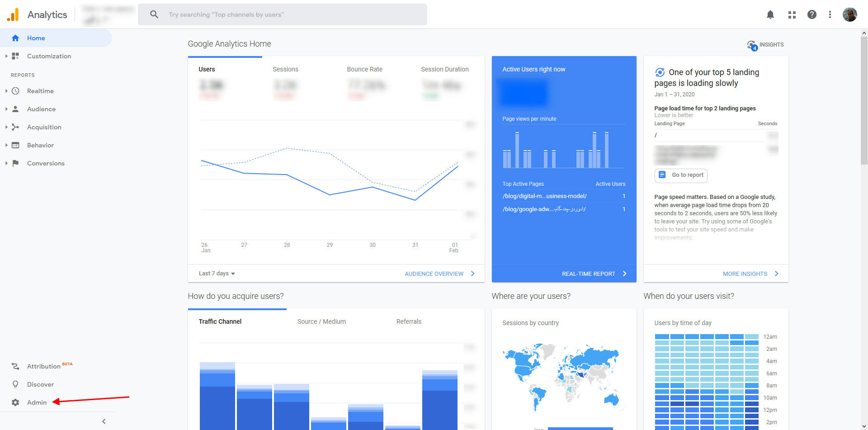Viewport: 868px width, 430px height.
Task: Open the notifications bell
Action: tap(770, 14)
